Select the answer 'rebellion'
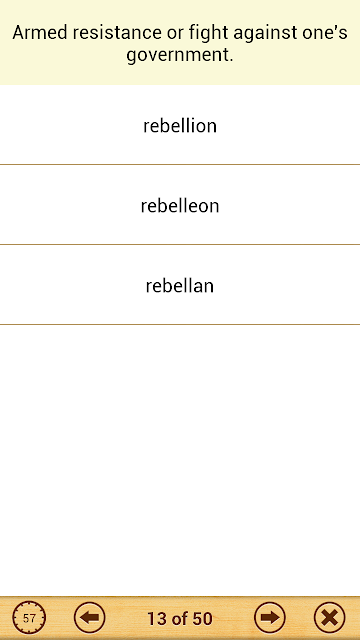This screenshot has height=640, width=360. coord(180,125)
